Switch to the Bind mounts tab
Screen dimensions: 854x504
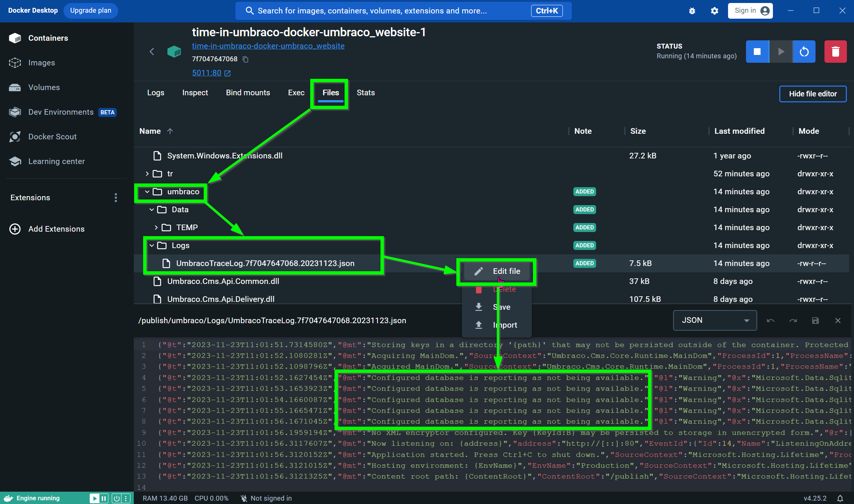[x=248, y=93]
